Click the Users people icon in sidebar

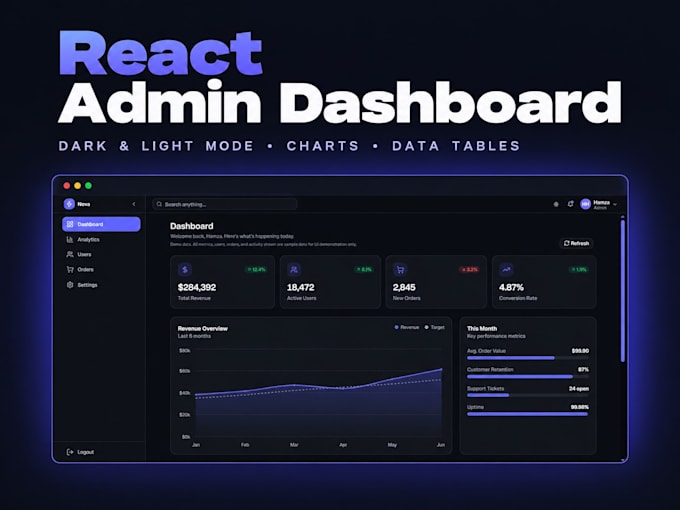[x=70, y=255]
